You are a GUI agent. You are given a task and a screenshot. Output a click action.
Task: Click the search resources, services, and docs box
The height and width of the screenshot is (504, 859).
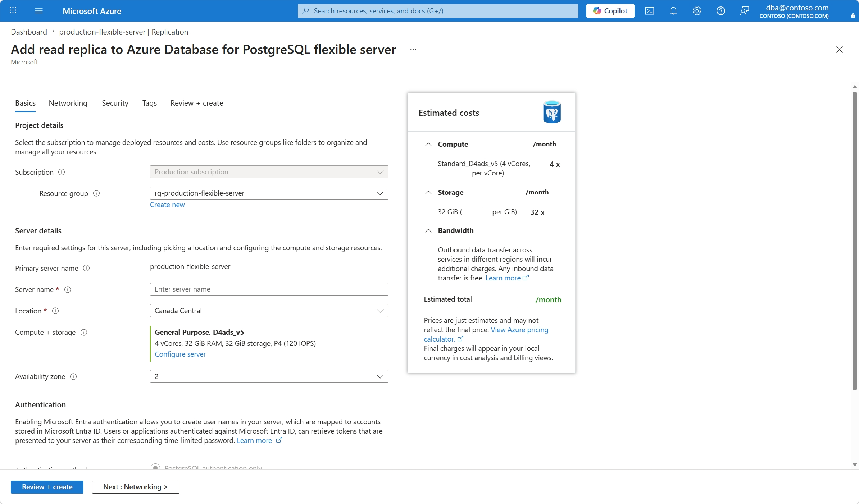[x=438, y=11]
